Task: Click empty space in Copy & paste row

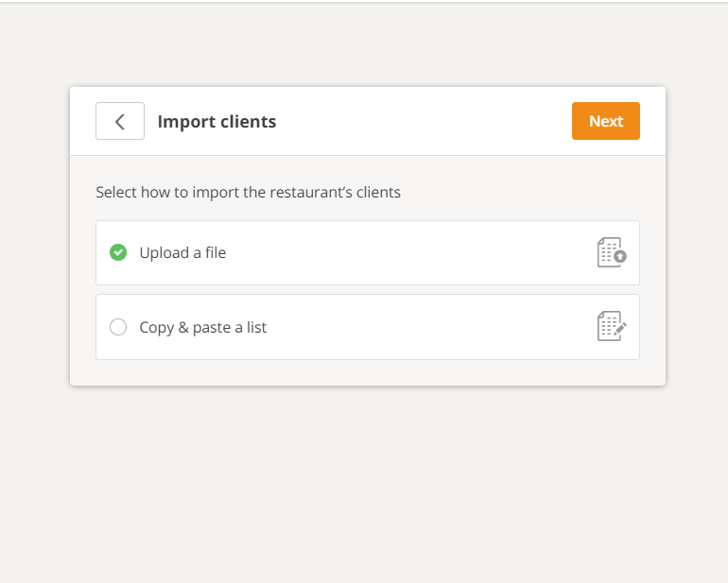Action: point(425,327)
